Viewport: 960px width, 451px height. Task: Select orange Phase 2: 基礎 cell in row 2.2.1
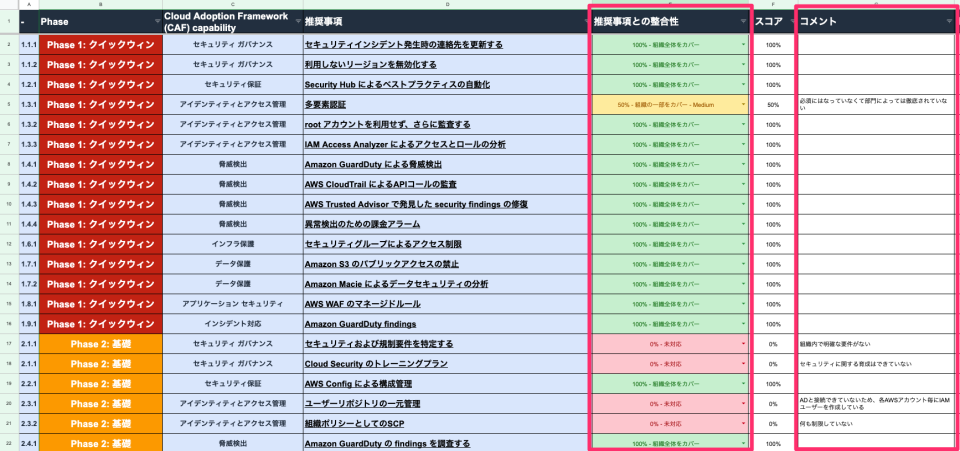pos(98,384)
